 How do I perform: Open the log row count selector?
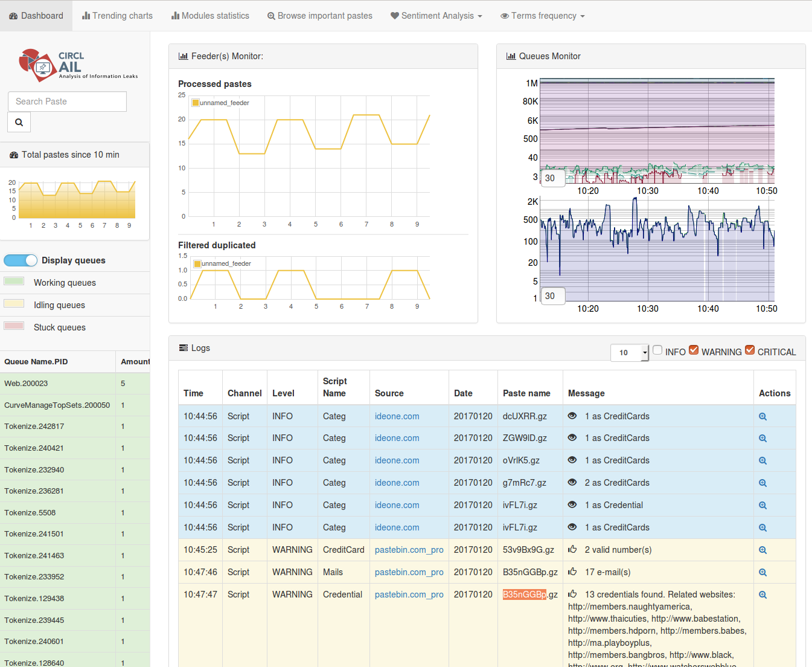[629, 352]
